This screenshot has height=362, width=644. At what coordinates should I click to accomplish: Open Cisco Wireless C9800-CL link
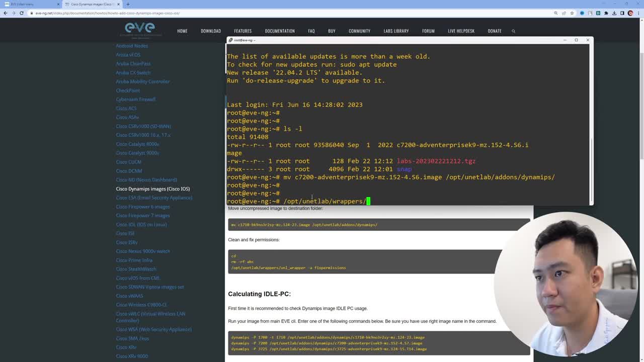pos(141,305)
